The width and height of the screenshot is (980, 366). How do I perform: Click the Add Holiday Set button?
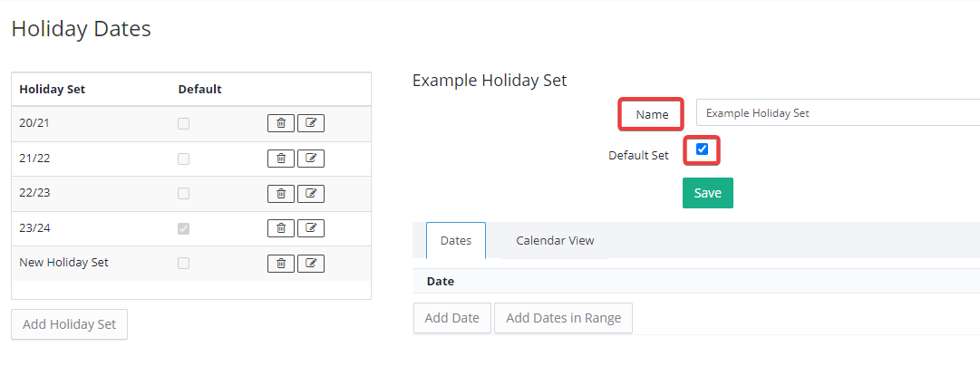70,324
